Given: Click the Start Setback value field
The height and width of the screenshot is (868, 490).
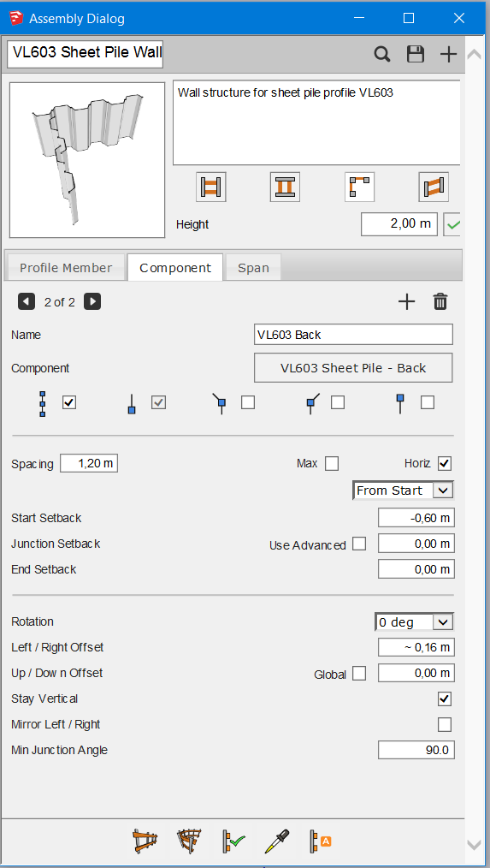Looking at the screenshot, I should [416, 518].
